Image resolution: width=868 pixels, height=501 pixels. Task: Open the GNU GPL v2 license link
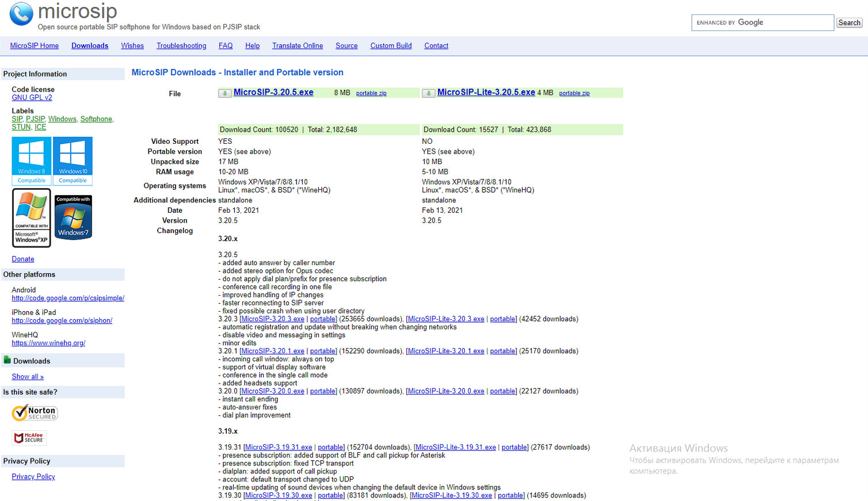(x=32, y=98)
